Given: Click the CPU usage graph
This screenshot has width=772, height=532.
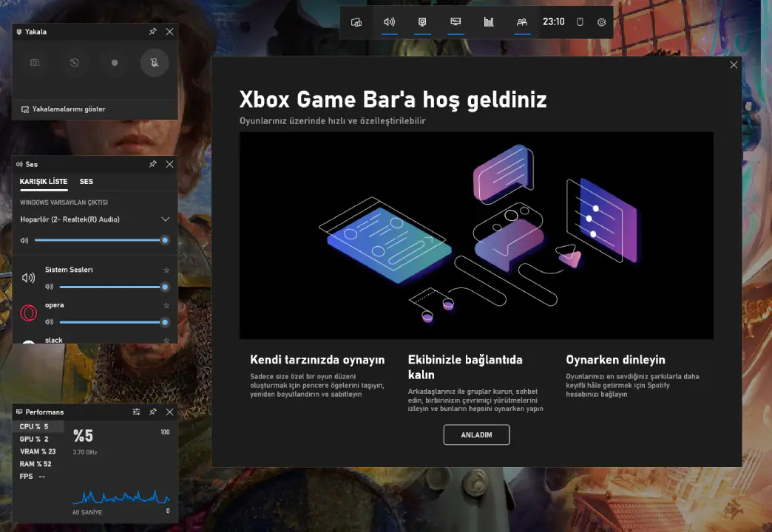Looking at the screenshot, I should pyautogui.click(x=121, y=497).
